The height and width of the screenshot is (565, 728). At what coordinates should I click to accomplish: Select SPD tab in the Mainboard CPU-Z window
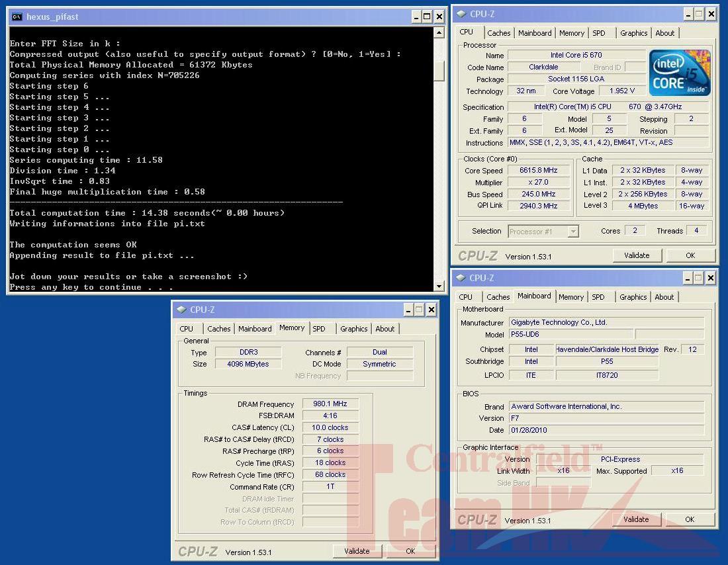(x=598, y=296)
